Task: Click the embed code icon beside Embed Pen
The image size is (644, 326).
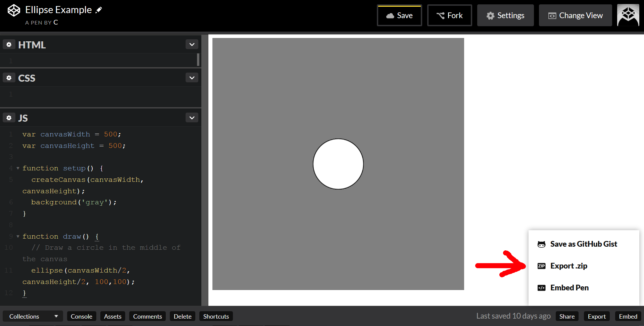Action: coord(541,288)
